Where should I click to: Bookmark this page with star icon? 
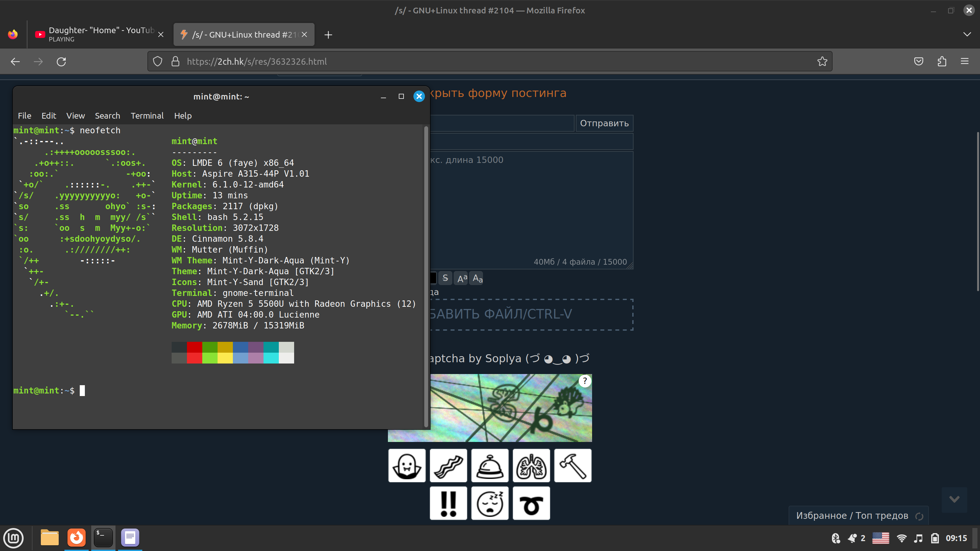tap(822, 61)
